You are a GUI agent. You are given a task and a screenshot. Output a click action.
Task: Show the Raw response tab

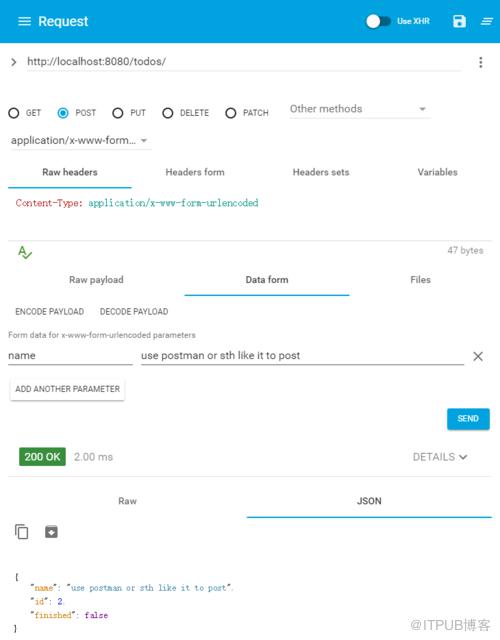click(x=127, y=501)
